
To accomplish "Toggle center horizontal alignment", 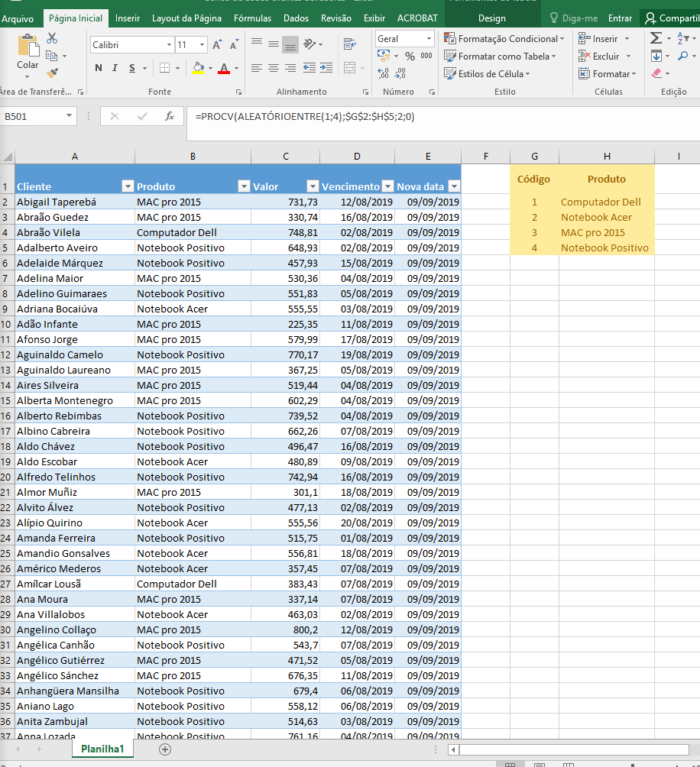I will click(x=274, y=68).
